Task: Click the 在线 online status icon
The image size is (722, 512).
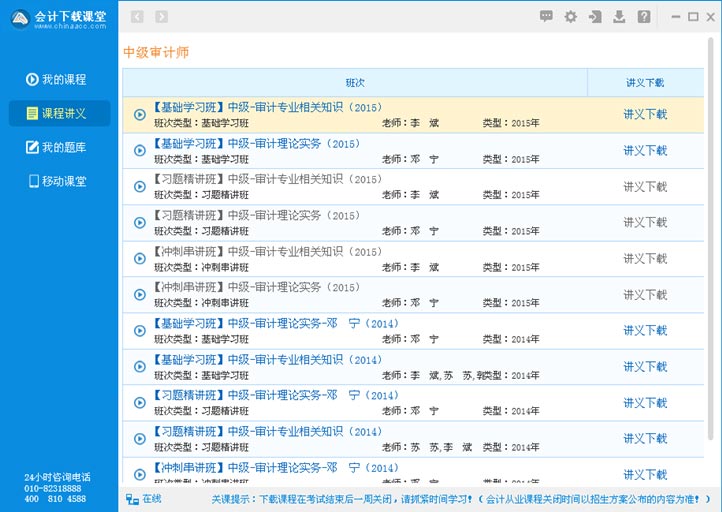Action: pos(133,498)
